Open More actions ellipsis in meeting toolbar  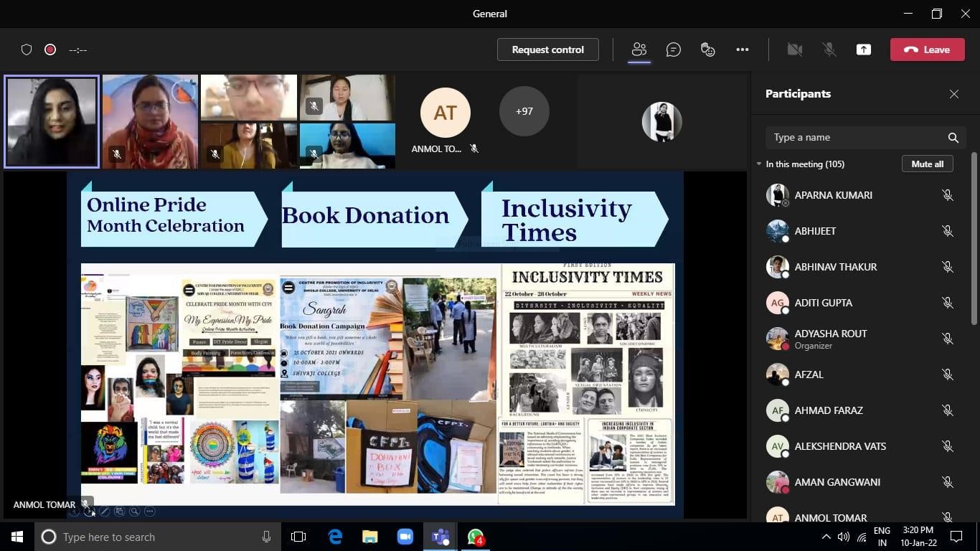[x=743, y=50]
